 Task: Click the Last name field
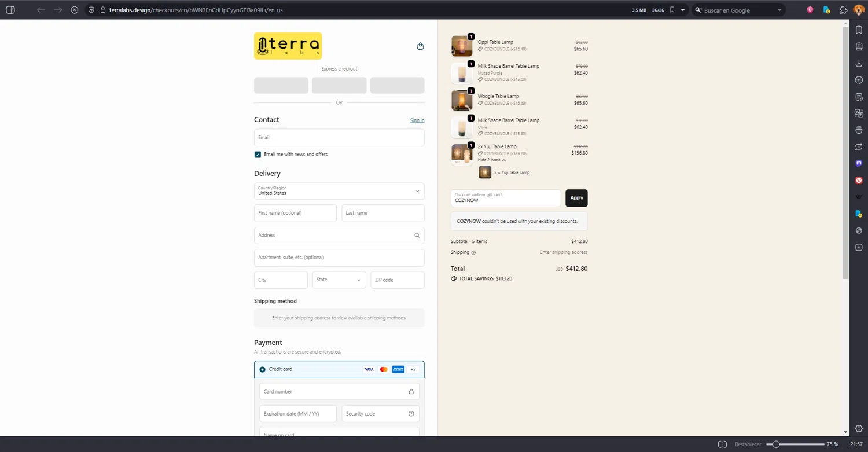point(383,213)
